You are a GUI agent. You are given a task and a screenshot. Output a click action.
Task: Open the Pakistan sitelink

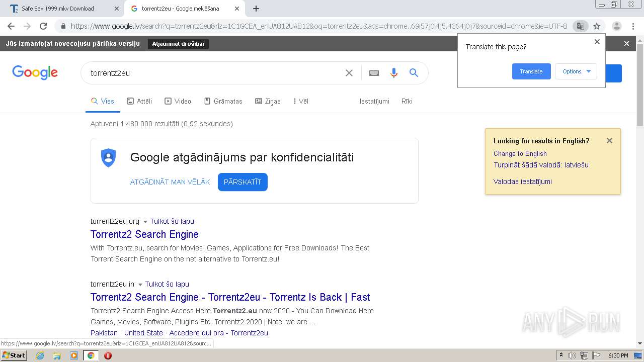104,333
